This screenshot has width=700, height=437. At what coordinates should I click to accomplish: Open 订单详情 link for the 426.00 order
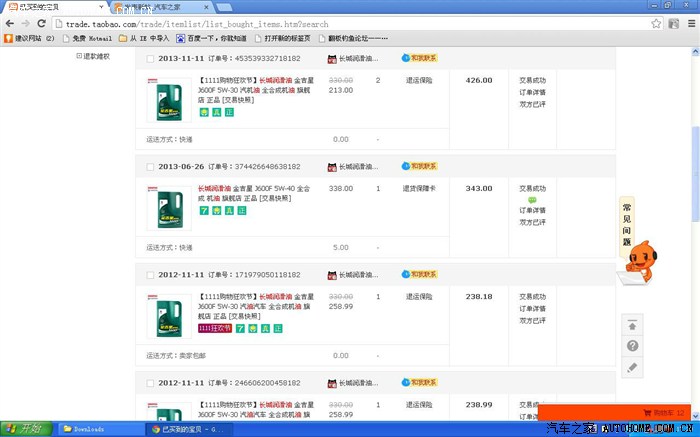click(x=532, y=90)
